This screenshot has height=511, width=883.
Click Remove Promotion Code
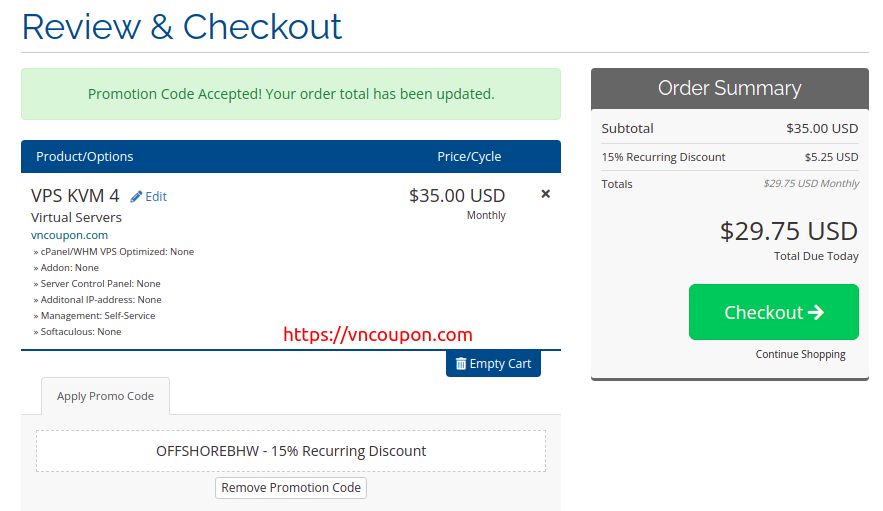click(291, 488)
